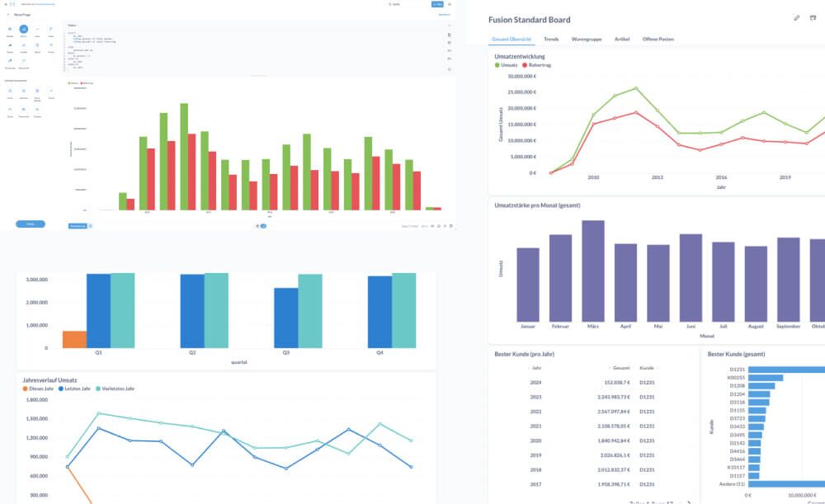Viewport: 825px width, 504px height.
Task: Click the copy icon beside the query editor
Action: pyautogui.click(x=449, y=36)
